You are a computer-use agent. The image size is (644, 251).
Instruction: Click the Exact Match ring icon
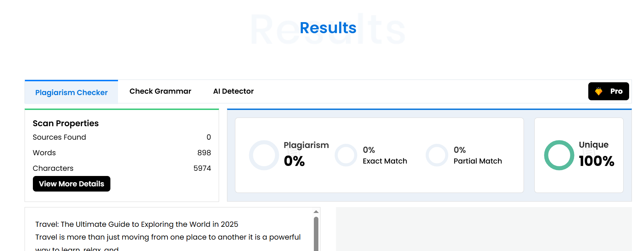346,155
